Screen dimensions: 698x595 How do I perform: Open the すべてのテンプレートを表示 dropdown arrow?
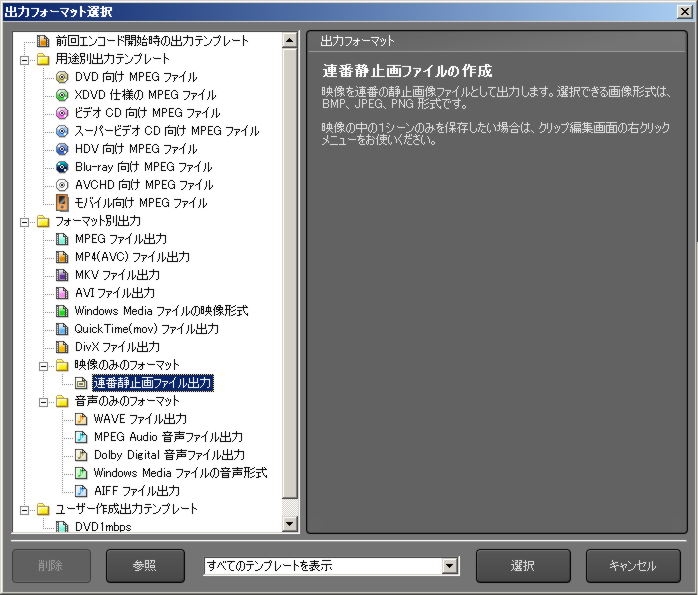(450, 566)
